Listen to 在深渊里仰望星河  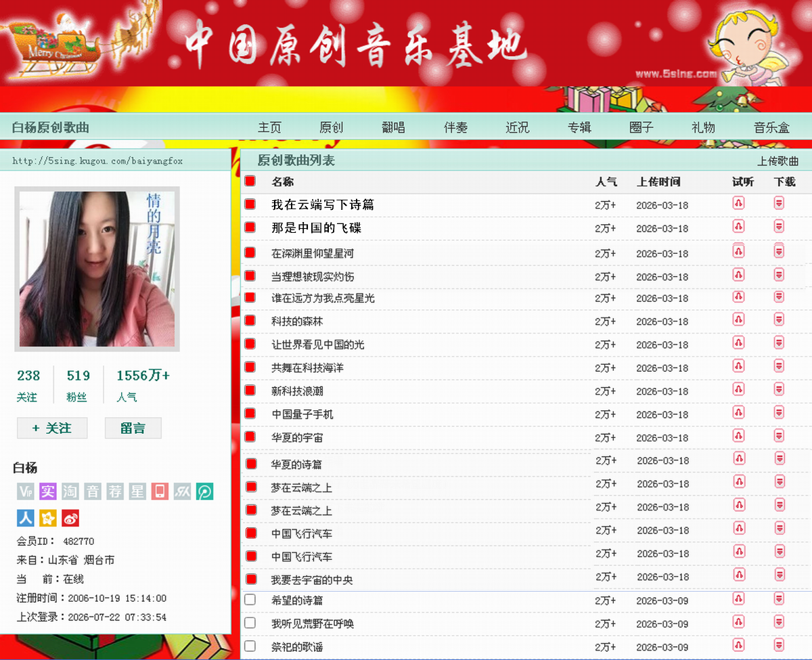pos(738,251)
